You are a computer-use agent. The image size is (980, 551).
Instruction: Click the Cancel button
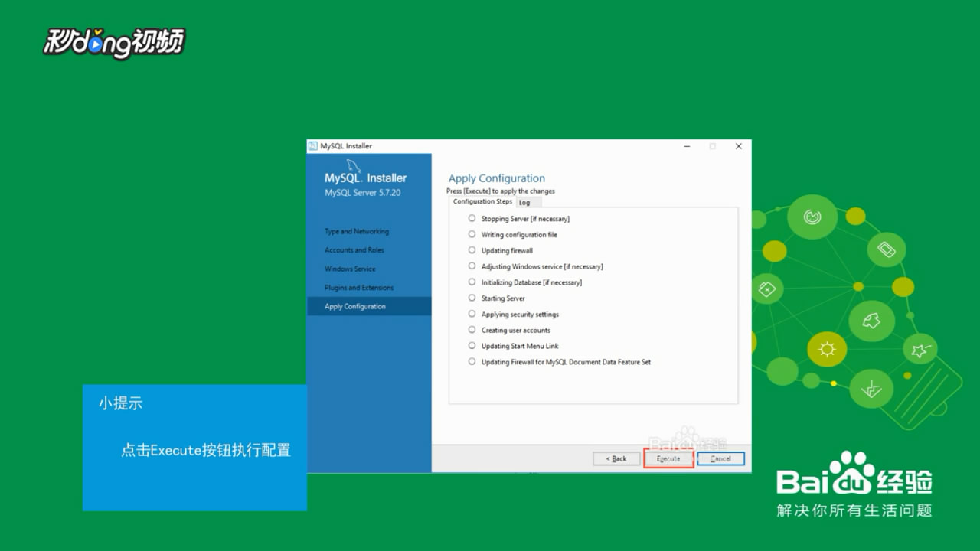(x=720, y=458)
